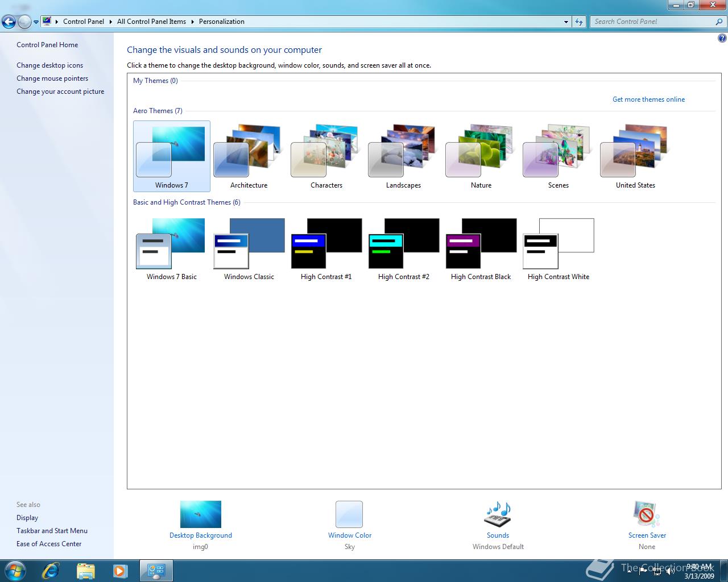Select the High Contrast #1 theme
The width and height of the screenshot is (728, 582).
tap(326, 248)
